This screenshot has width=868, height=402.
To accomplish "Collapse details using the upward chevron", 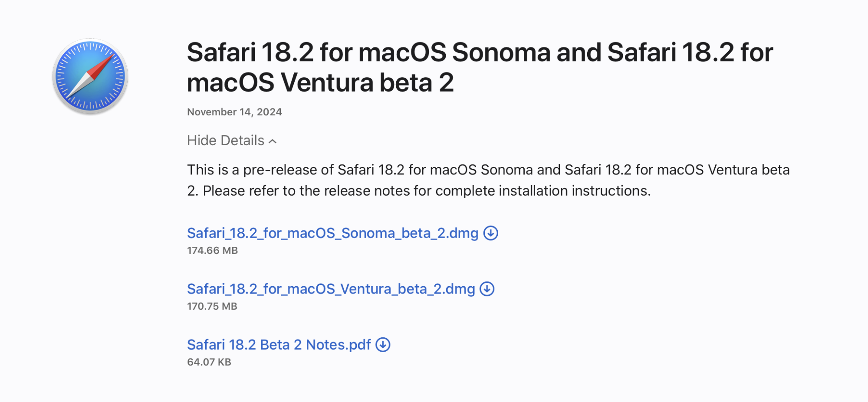I will coord(273,141).
